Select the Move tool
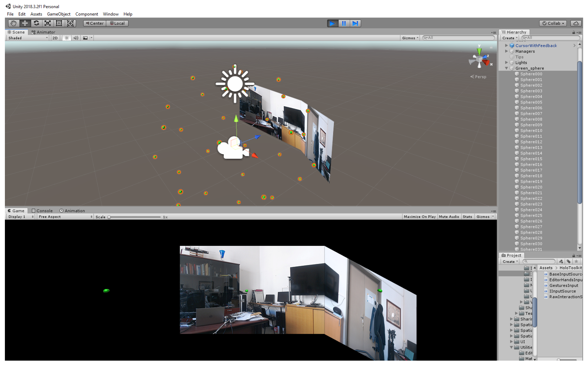 click(x=25, y=23)
